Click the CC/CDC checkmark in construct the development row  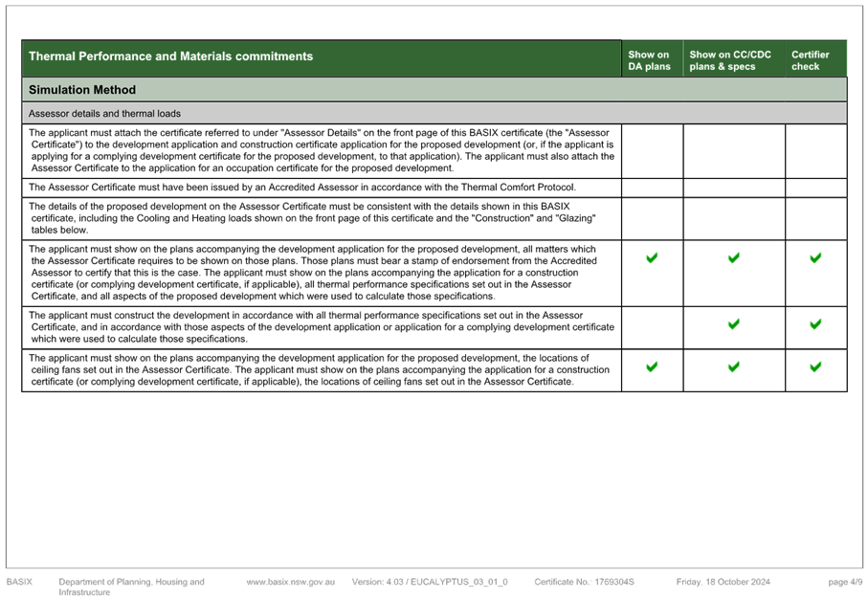pyautogui.click(x=733, y=323)
